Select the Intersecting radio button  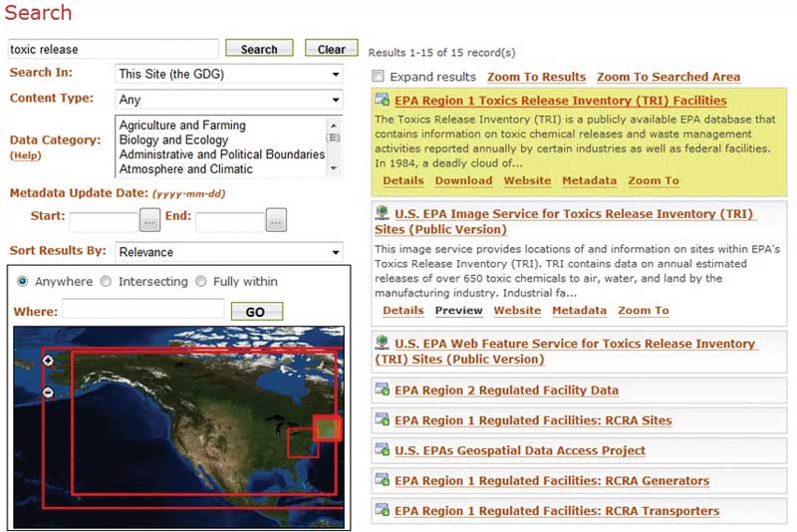coord(106,281)
